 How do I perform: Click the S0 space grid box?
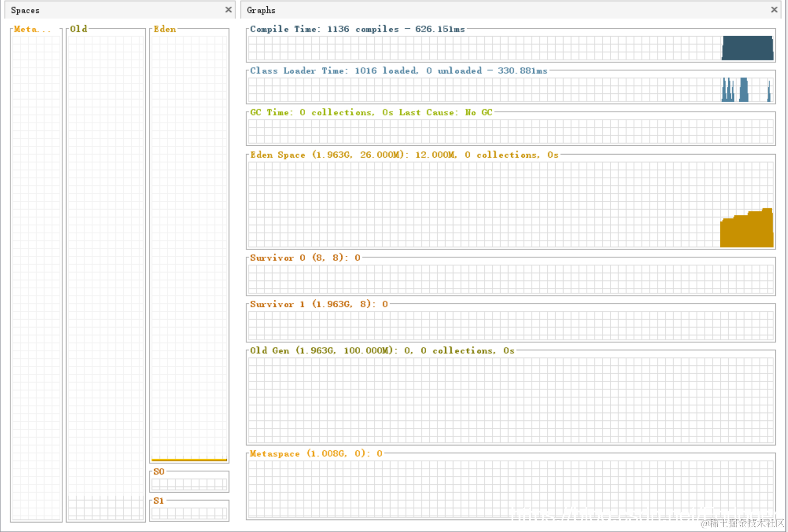click(x=189, y=484)
